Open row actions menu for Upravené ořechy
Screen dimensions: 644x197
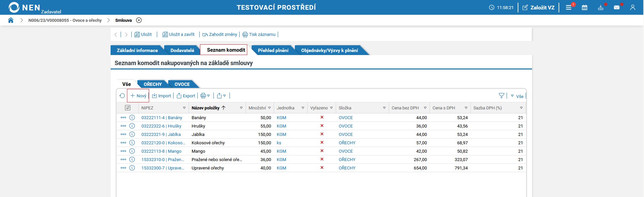(123, 168)
